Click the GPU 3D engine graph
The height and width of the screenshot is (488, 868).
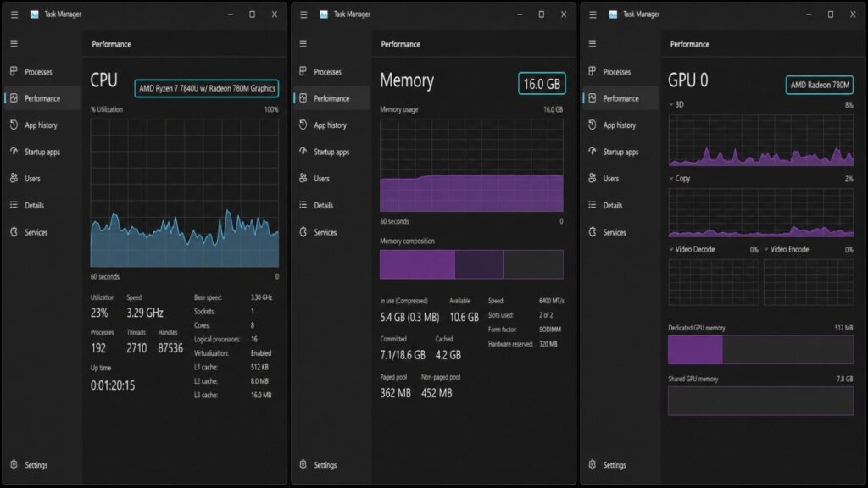click(x=760, y=141)
